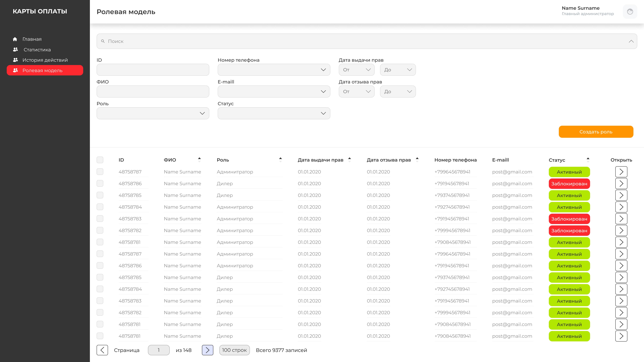Check first row with ID 48758785
The image size is (644, 362).
[x=100, y=195]
